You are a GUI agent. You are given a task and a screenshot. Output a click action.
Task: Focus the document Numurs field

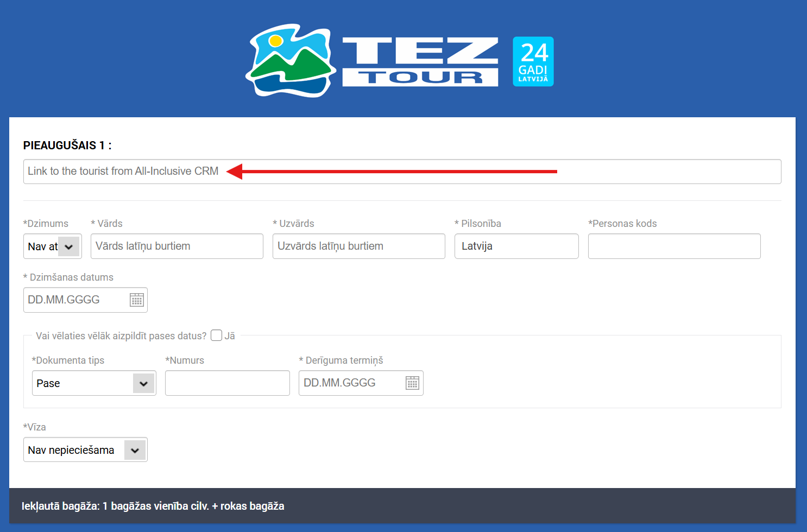227,383
